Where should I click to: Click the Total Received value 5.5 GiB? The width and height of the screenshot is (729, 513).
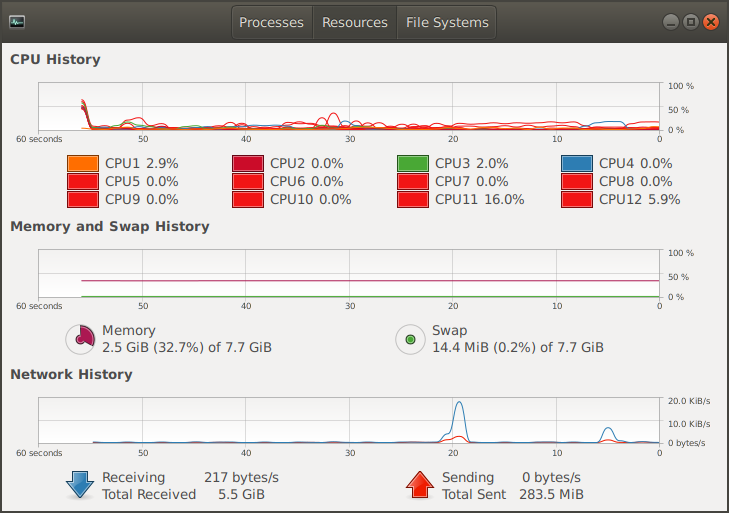click(x=241, y=494)
